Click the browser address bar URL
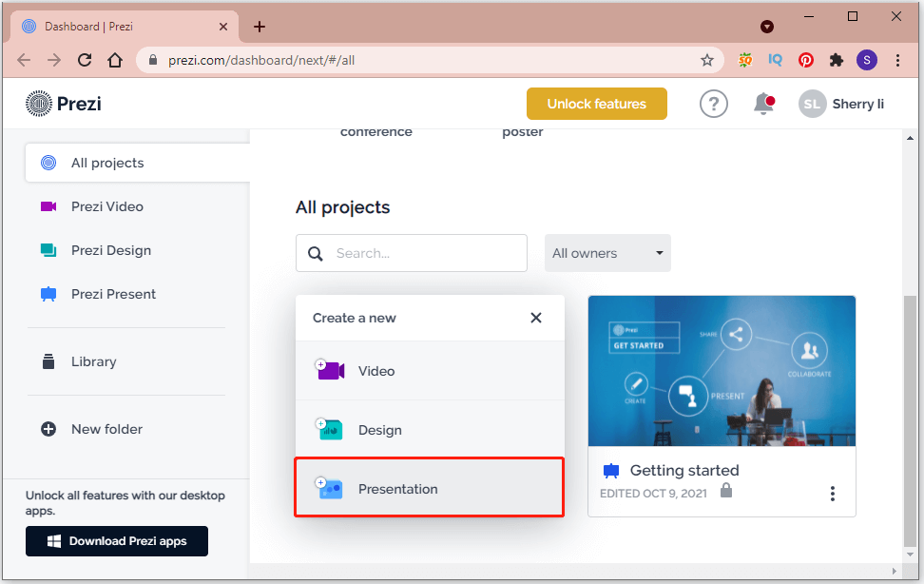The width and height of the screenshot is (924, 584). (261, 60)
